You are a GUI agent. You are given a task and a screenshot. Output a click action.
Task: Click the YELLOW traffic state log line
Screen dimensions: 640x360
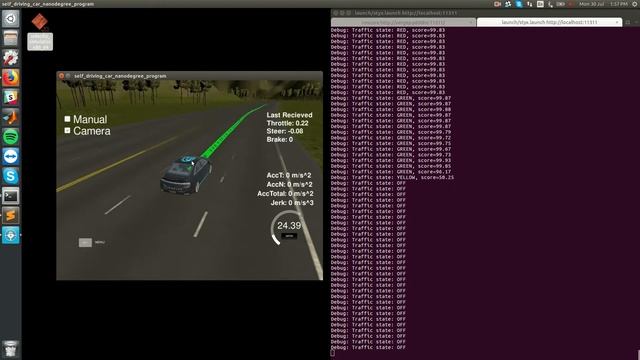coord(392,178)
